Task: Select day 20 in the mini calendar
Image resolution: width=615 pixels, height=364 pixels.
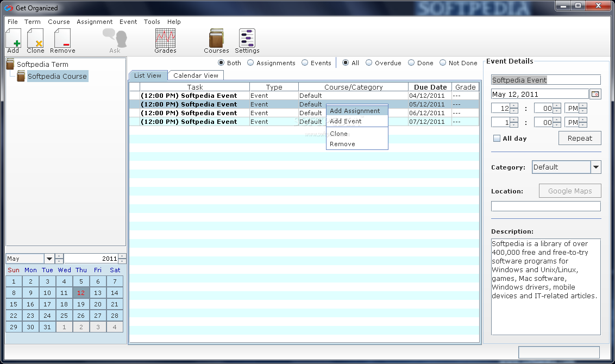Action: pos(98,304)
